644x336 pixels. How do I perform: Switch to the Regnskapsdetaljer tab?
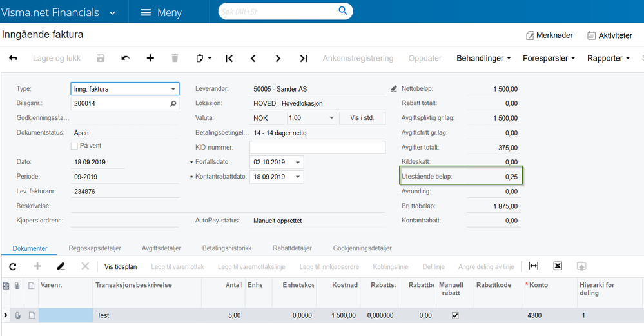95,248
